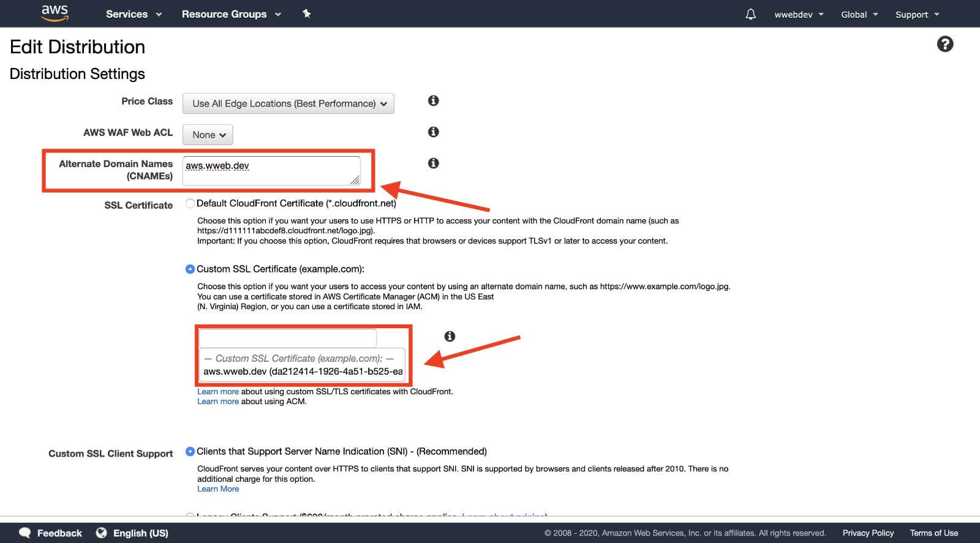
Task: Go to the AWS console home logo
Action: (55, 13)
